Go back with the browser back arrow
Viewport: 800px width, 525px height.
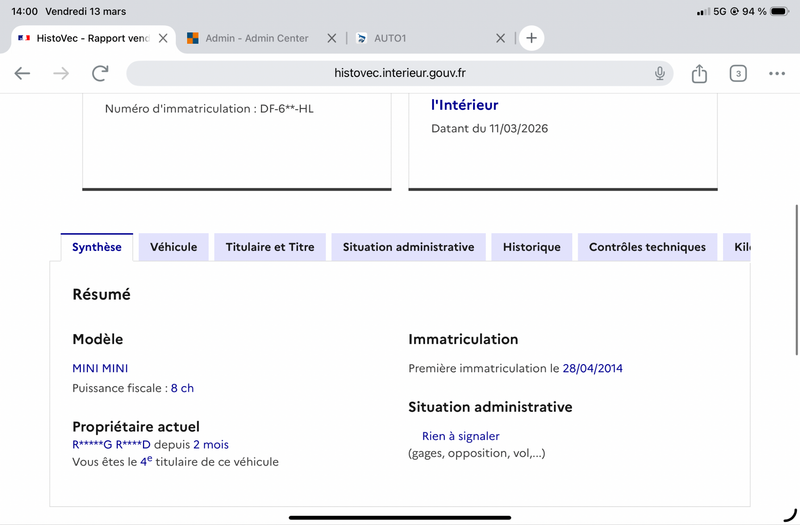pyautogui.click(x=22, y=73)
